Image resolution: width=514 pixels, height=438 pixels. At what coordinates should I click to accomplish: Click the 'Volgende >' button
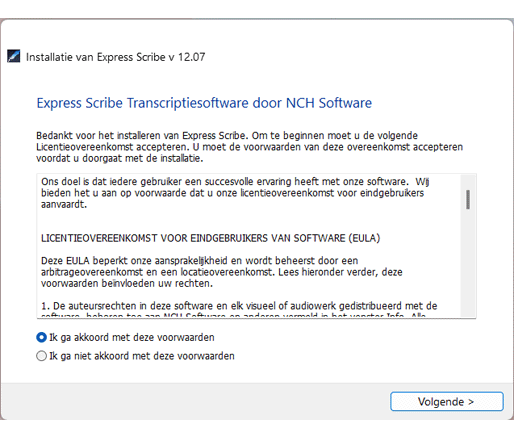tap(447, 402)
